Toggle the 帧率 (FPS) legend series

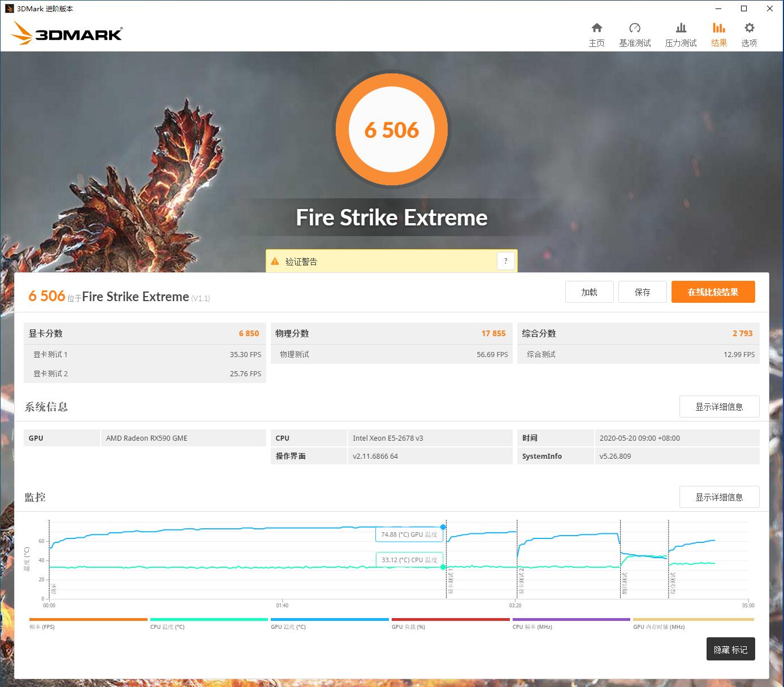coord(88,623)
